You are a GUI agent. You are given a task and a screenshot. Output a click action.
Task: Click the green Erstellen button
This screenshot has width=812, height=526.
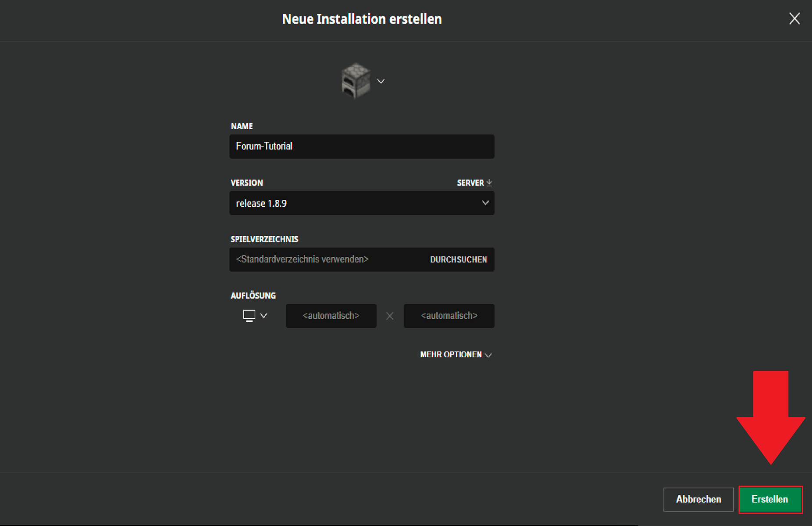tap(770, 499)
